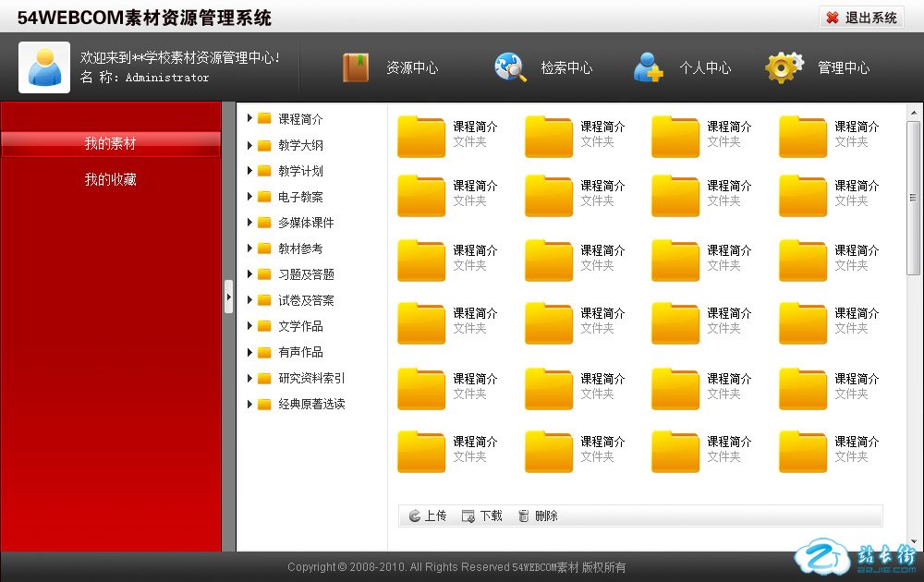
Task: Select 电子教案 folder in tree
Action: point(300,197)
